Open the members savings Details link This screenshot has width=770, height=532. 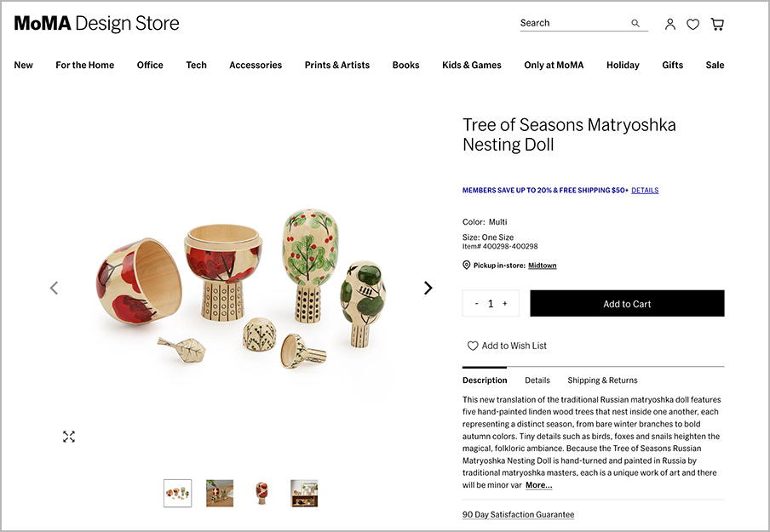pyautogui.click(x=645, y=191)
